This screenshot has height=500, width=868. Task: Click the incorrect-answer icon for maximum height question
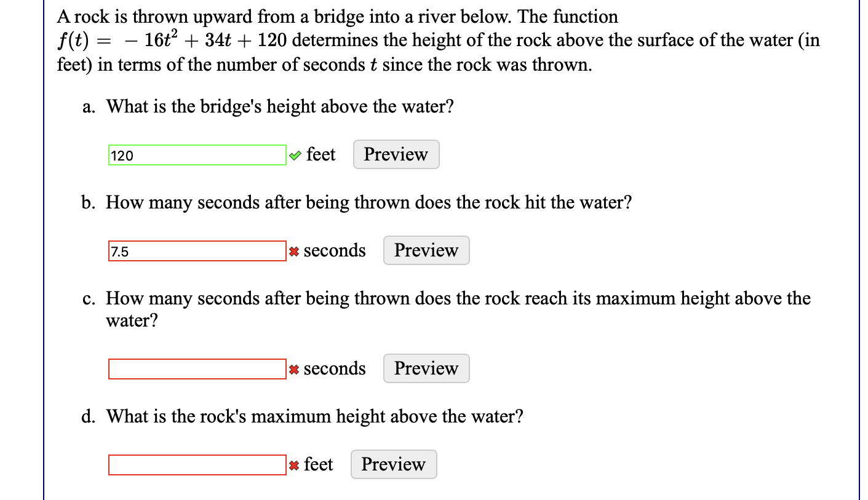coord(294,464)
